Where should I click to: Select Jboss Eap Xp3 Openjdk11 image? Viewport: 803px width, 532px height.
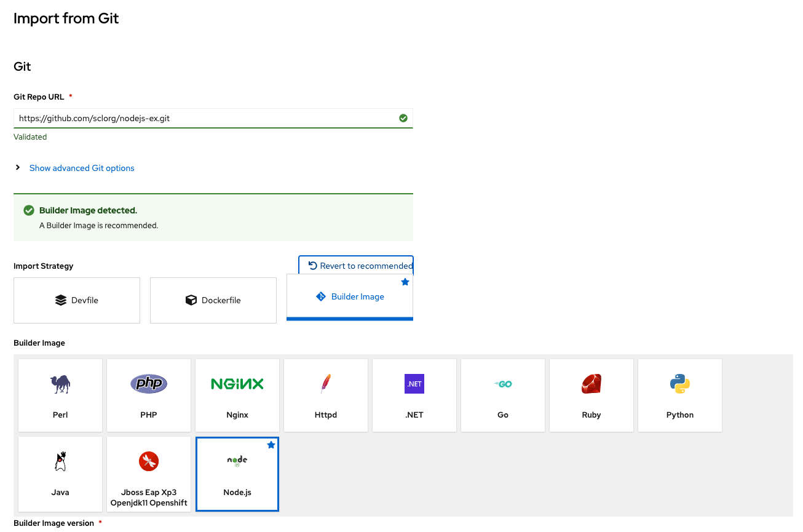[x=149, y=474]
